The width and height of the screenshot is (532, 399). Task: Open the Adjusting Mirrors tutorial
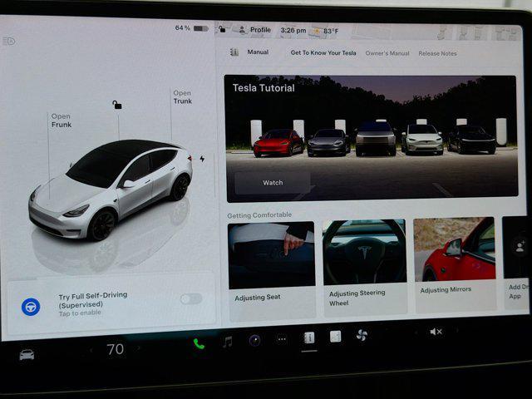coord(455,264)
